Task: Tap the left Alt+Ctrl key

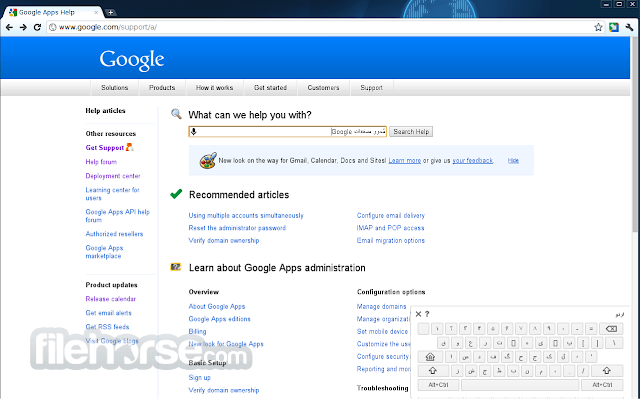Action: (438, 385)
